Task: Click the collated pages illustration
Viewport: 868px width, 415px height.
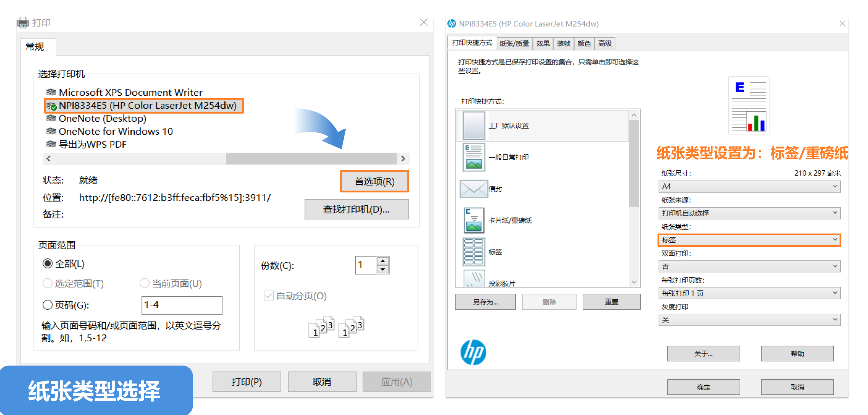Action: [336, 327]
